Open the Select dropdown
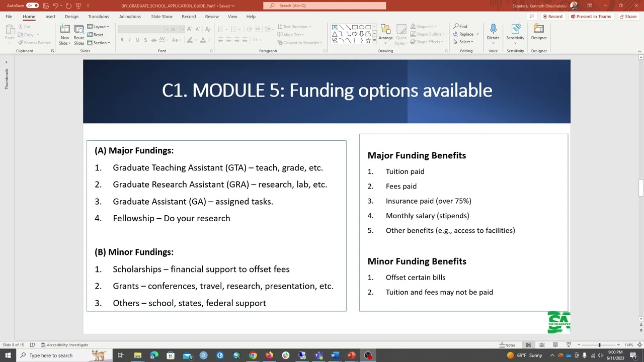 click(x=463, y=42)
